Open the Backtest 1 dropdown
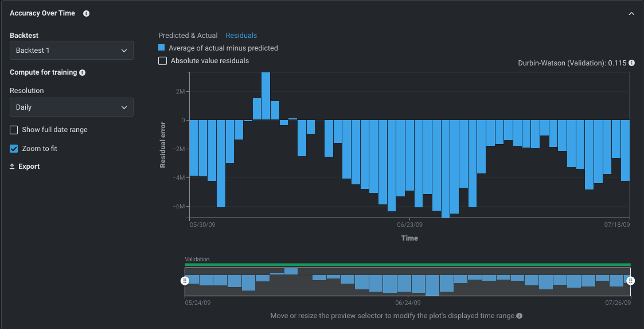The height and width of the screenshot is (329, 644). tap(72, 51)
